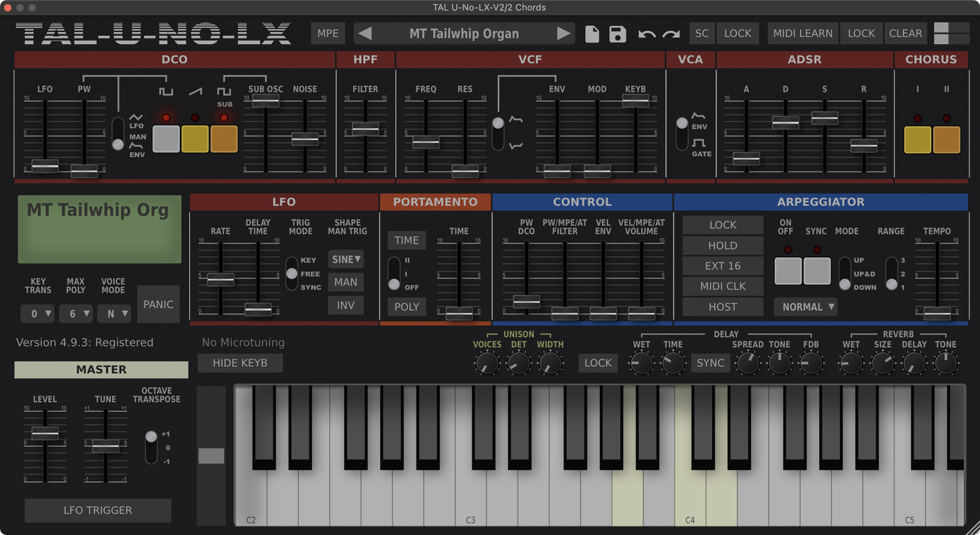This screenshot has width=980, height=535.
Task: Toggle arpeggiator SYNC button
Action: [817, 270]
